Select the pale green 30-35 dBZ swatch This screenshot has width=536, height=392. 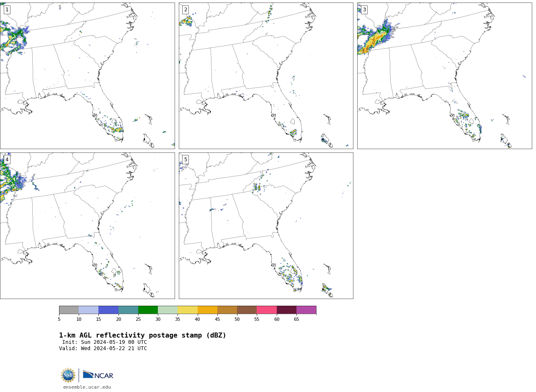pos(167,310)
